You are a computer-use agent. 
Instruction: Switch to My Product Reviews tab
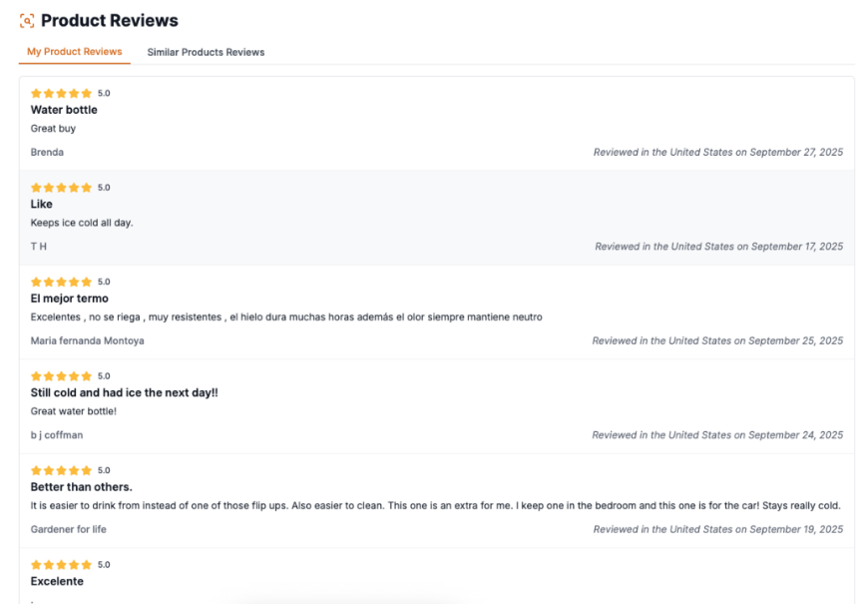coord(75,52)
